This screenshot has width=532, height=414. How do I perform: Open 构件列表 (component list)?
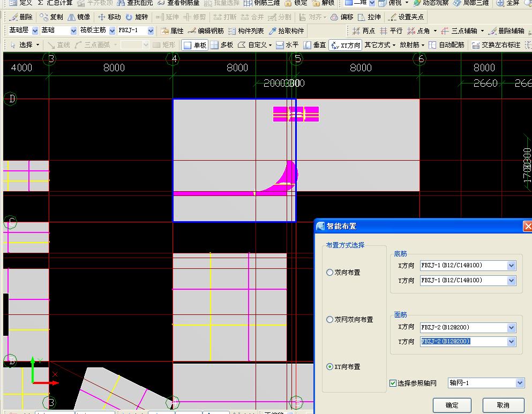[246, 31]
